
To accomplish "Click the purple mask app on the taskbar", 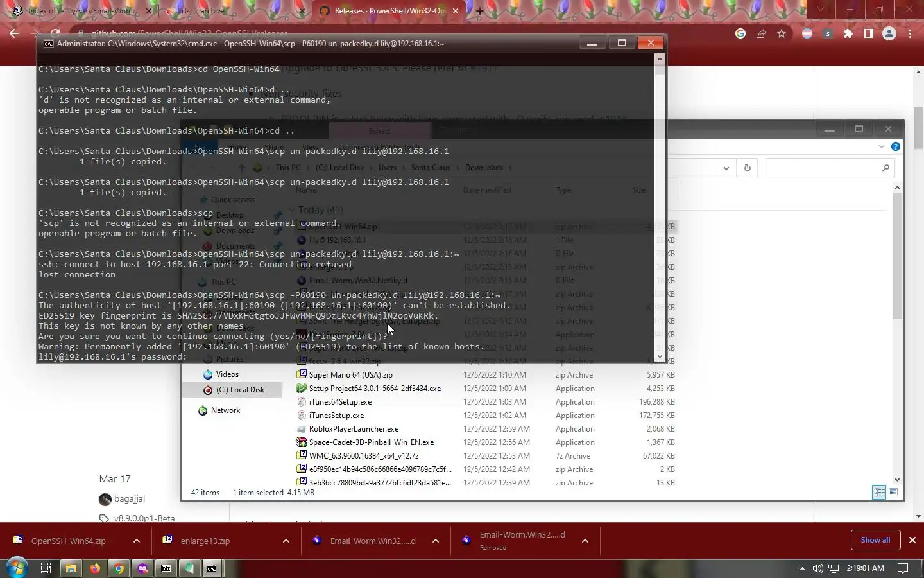I will [x=142, y=568].
